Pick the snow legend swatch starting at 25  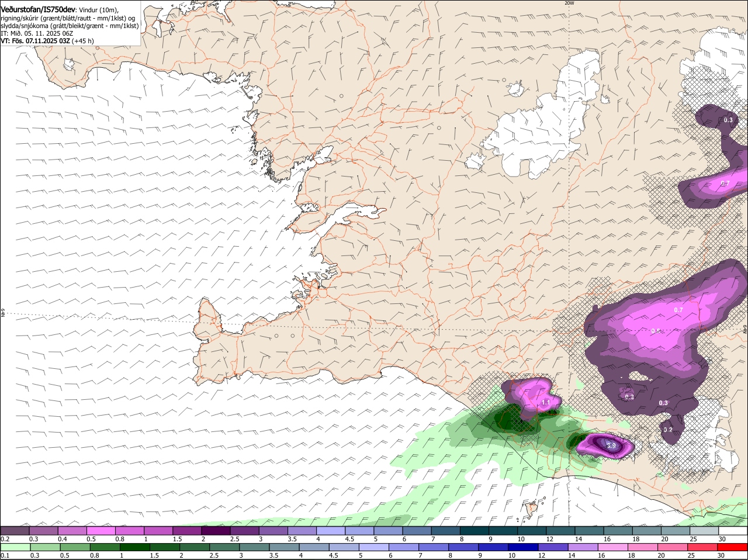(x=705, y=530)
